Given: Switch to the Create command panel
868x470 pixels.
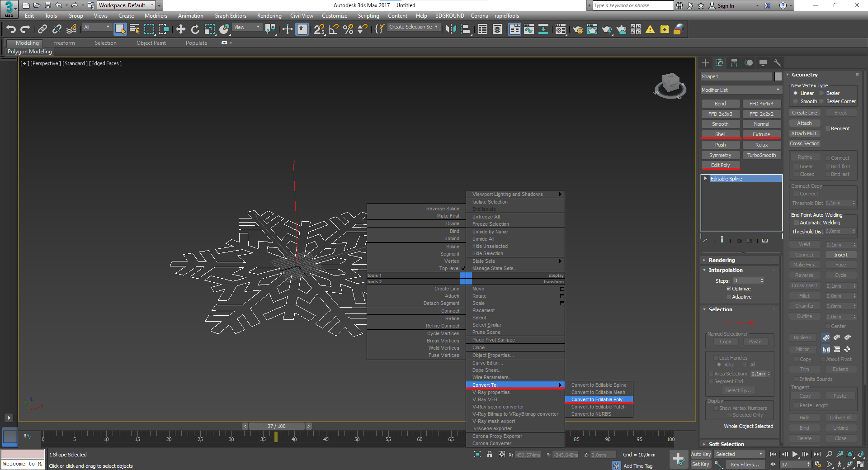Looking at the screenshot, I should point(705,63).
